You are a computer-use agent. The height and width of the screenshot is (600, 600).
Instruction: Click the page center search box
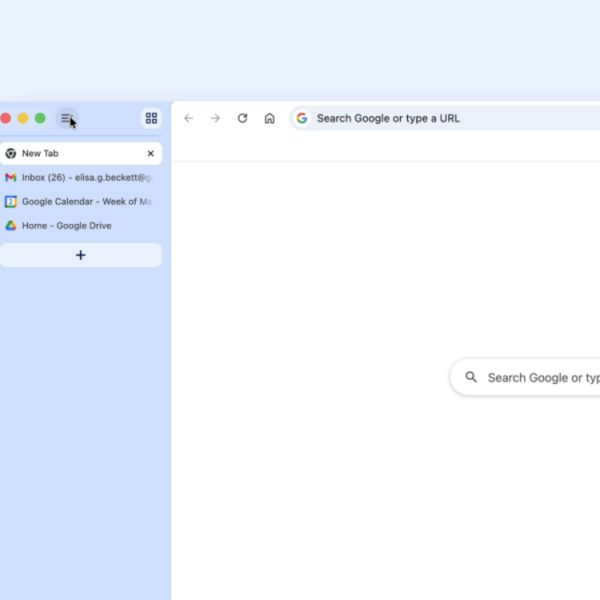click(x=525, y=377)
